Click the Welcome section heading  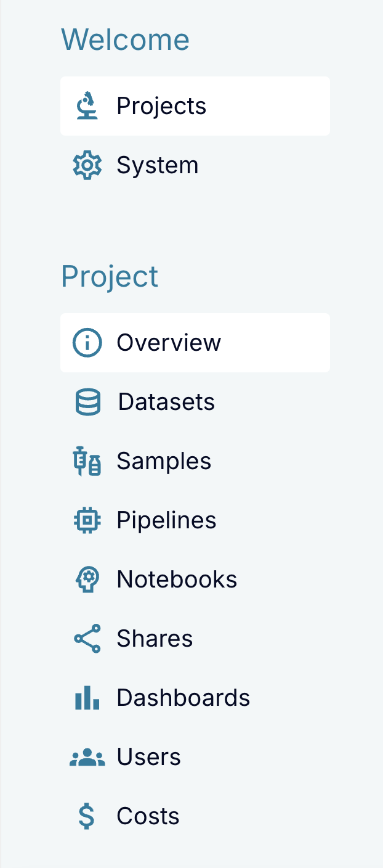(125, 39)
